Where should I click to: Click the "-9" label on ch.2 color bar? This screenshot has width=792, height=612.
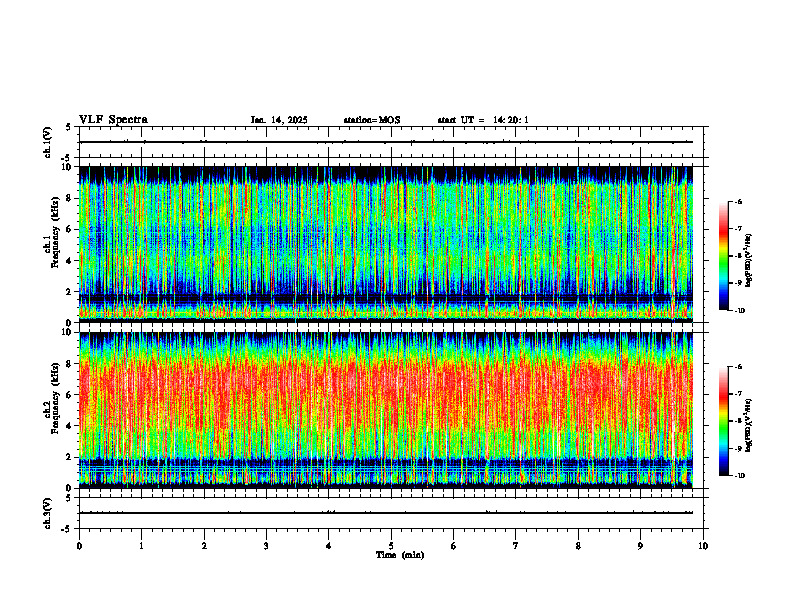[x=738, y=448]
